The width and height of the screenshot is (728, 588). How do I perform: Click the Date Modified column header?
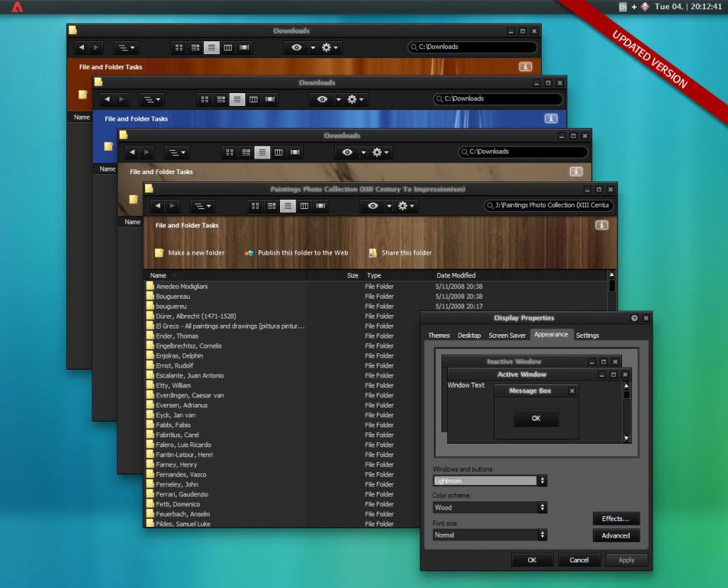[x=456, y=275]
